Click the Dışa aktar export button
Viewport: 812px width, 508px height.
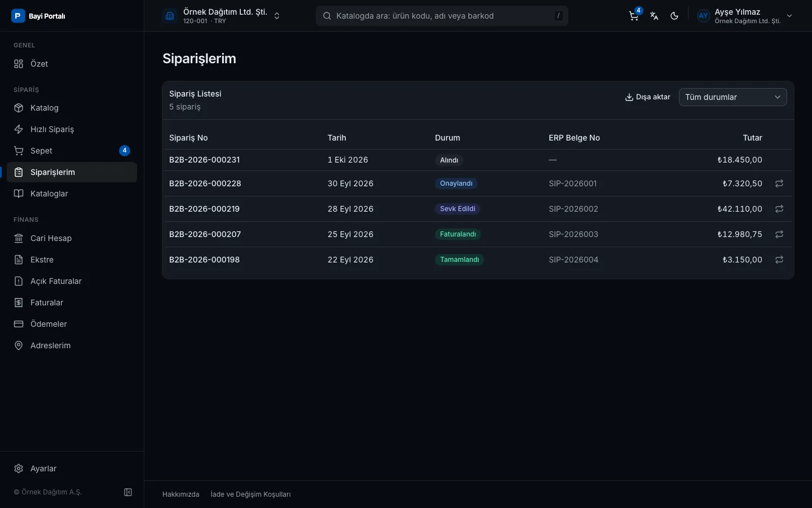pyautogui.click(x=647, y=97)
